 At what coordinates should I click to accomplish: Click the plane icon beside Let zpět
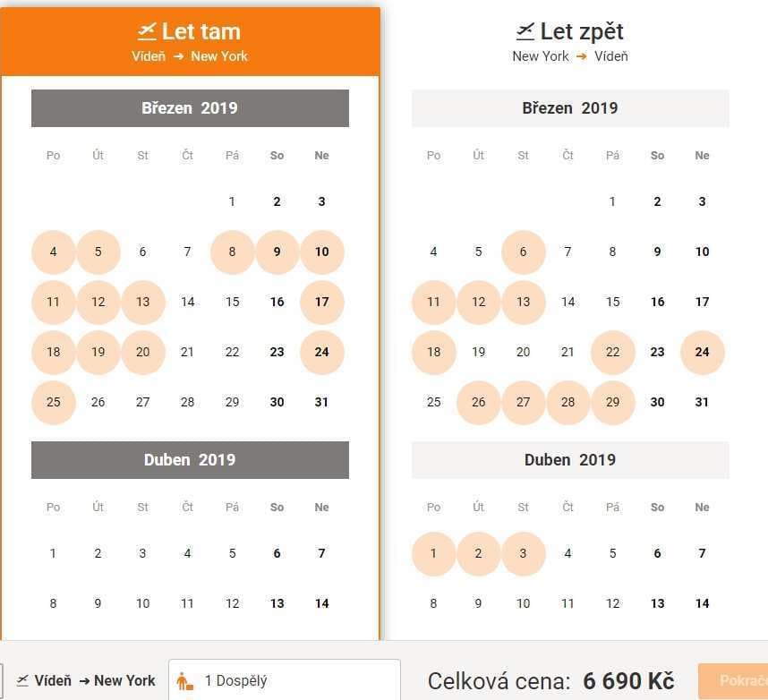(x=525, y=30)
